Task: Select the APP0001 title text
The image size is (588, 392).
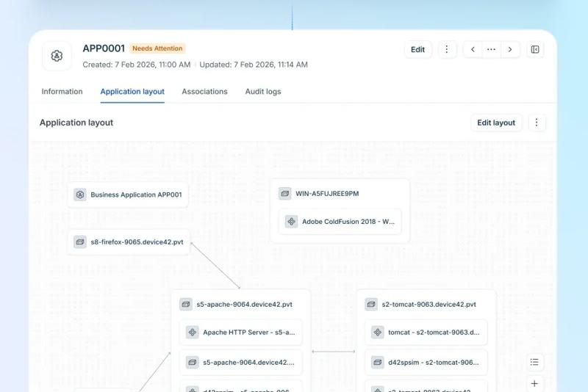Action: tap(104, 48)
